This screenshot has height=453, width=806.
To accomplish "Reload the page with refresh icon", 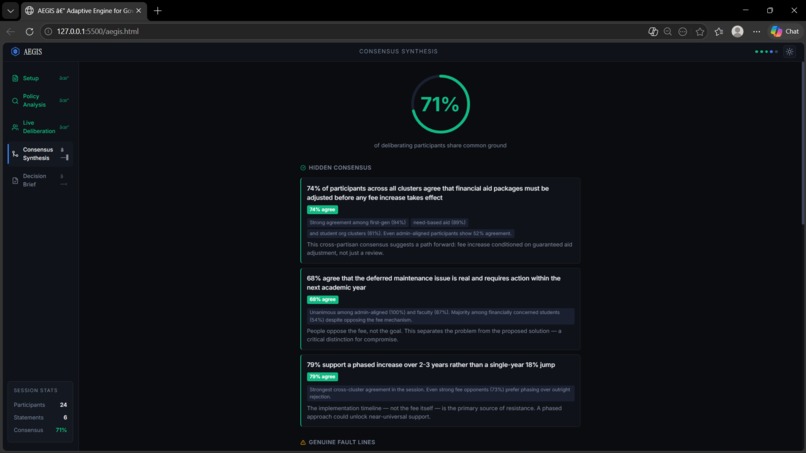I will tap(29, 31).
